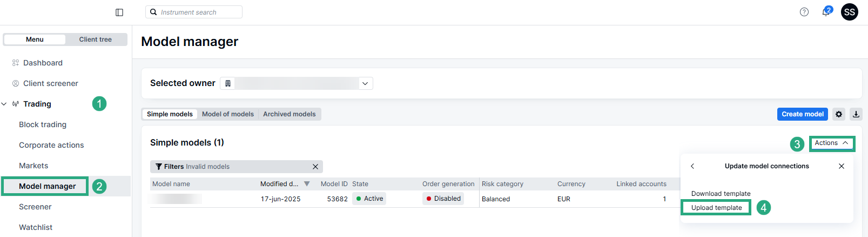The height and width of the screenshot is (237, 868).
Task: Collapse the Trading menu section
Action: [x=4, y=104]
